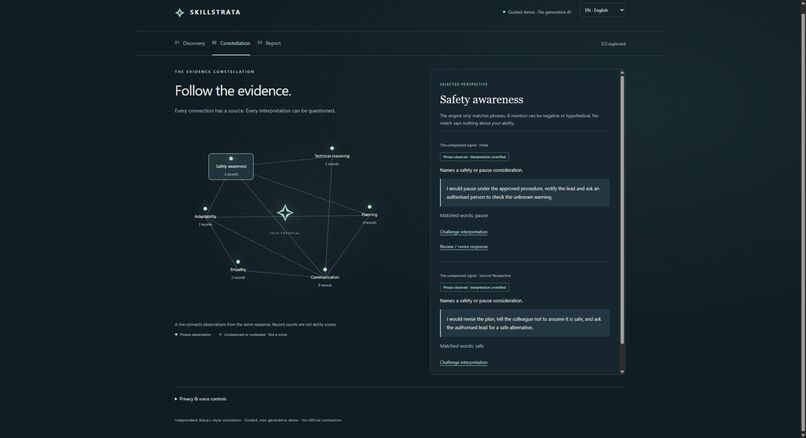Open the Review / revise response link

coord(464,247)
